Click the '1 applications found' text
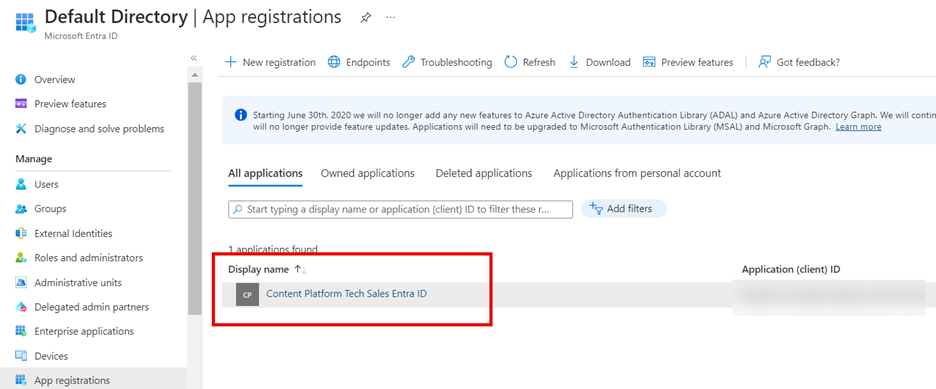 273,249
